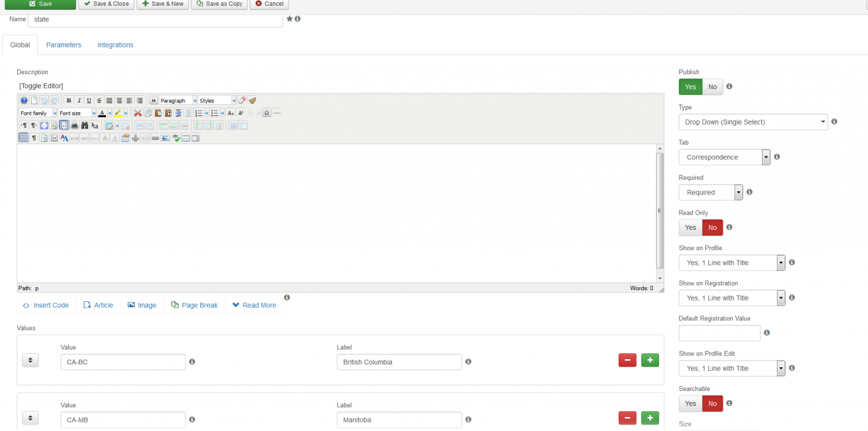Click into the Name field containing state

click(155, 20)
